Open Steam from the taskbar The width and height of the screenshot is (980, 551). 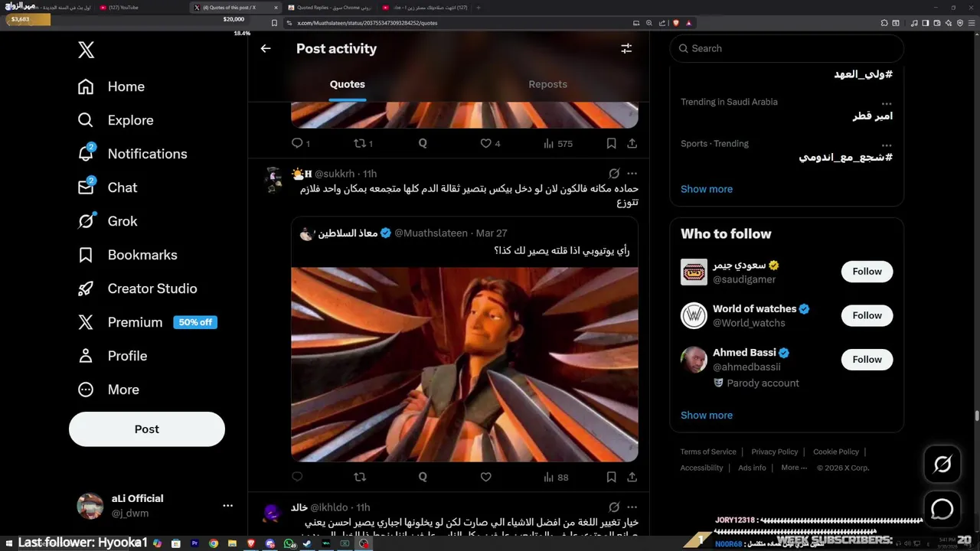tap(307, 543)
